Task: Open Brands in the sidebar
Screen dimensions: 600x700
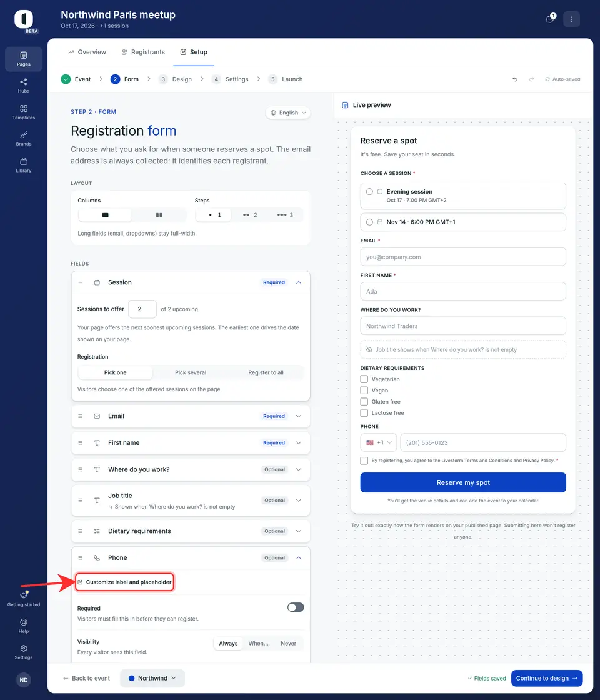Action: [24, 138]
